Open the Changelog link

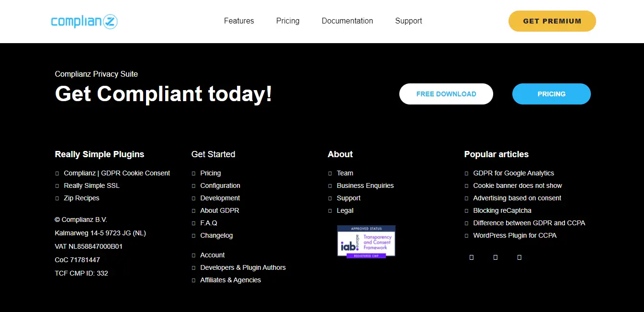coord(216,235)
